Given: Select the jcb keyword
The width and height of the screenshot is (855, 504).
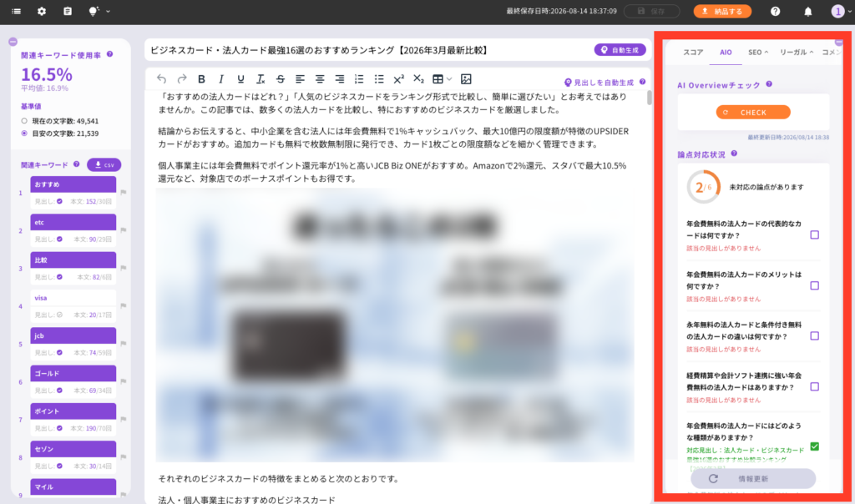Looking at the screenshot, I should (x=73, y=335).
